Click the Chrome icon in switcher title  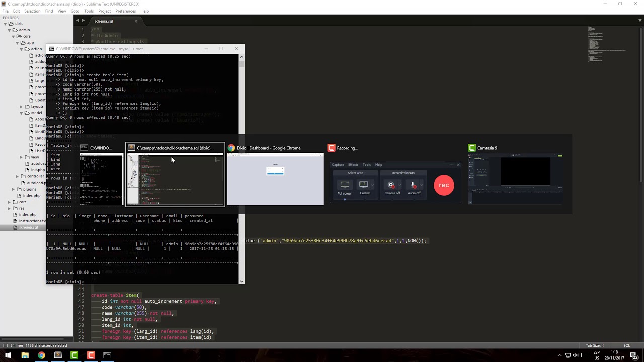point(231,148)
